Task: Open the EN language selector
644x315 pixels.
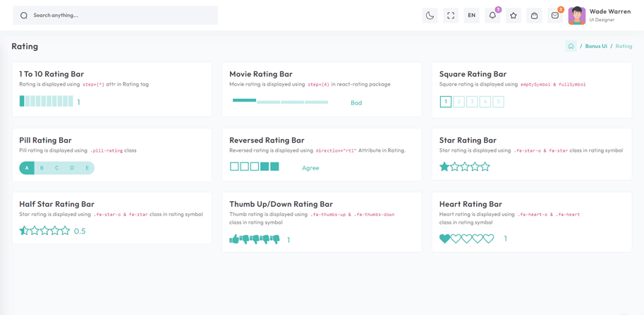Action: point(471,16)
